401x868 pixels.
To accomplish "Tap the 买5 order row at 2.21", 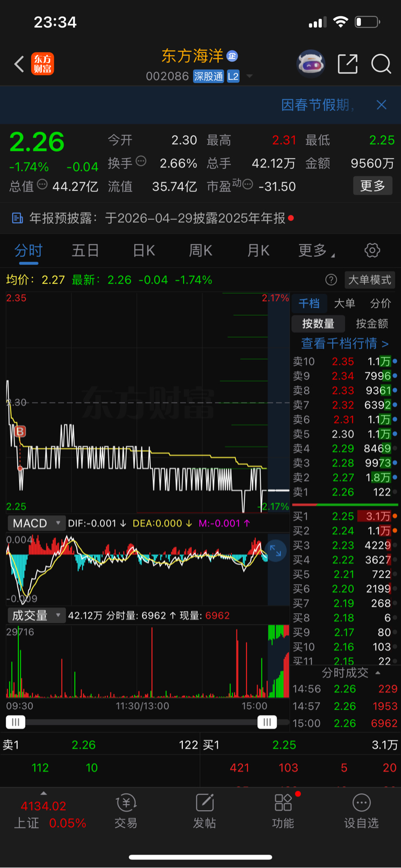I will click(345, 574).
